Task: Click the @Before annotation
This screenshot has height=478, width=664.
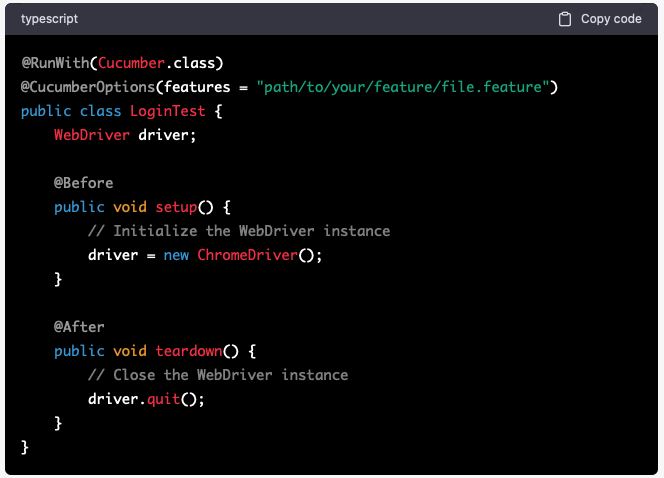Action: tap(83, 183)
